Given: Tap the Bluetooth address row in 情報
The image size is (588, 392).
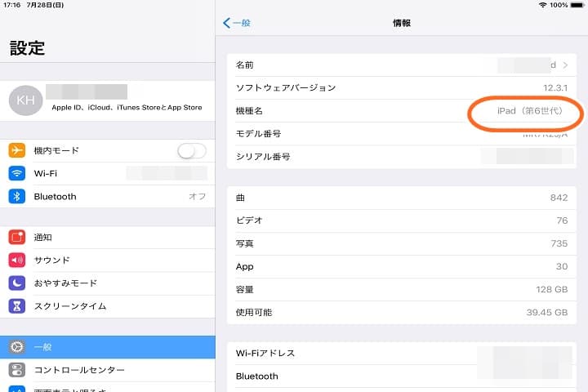Looking at the screenshot, I should tap(402, 376).
